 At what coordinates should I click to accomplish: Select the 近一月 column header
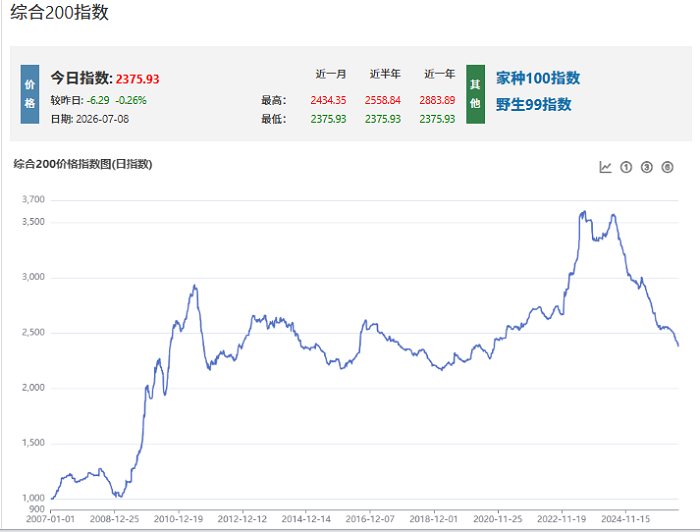tap(330, 74)
